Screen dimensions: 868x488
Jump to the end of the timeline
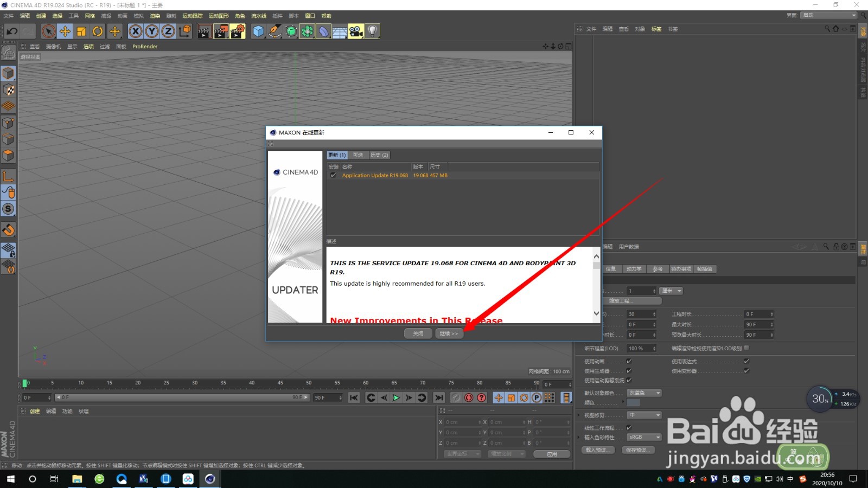[x=439, y=398]
